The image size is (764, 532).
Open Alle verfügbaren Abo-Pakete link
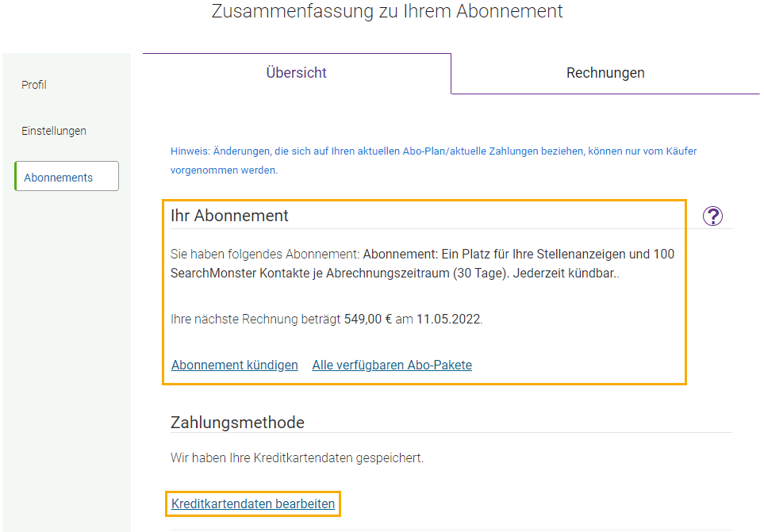coord(392,365)
